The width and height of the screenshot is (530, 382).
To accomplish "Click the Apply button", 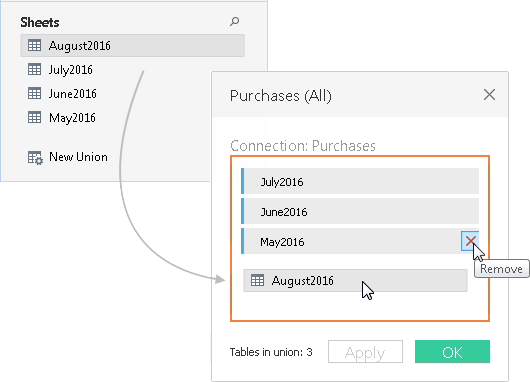I will (365, 352).
